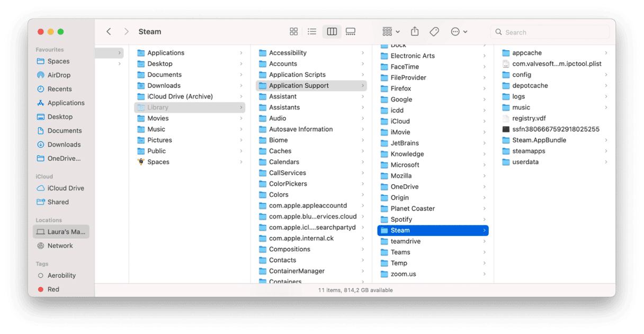Viewport: 644px width, 334px height.
Task: Open the registry.vdf file
Action: (532, 118)
